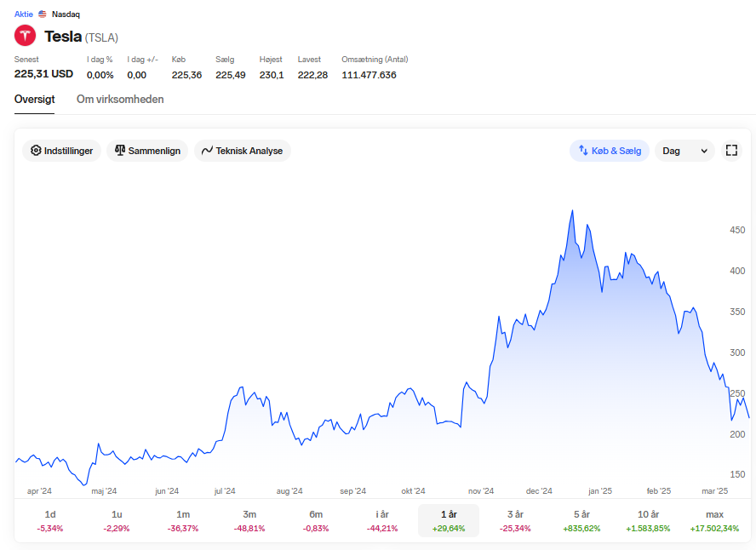Select the 1m time range
The image size is (756, 550).
pyautogui.click(x=183, y=520)
